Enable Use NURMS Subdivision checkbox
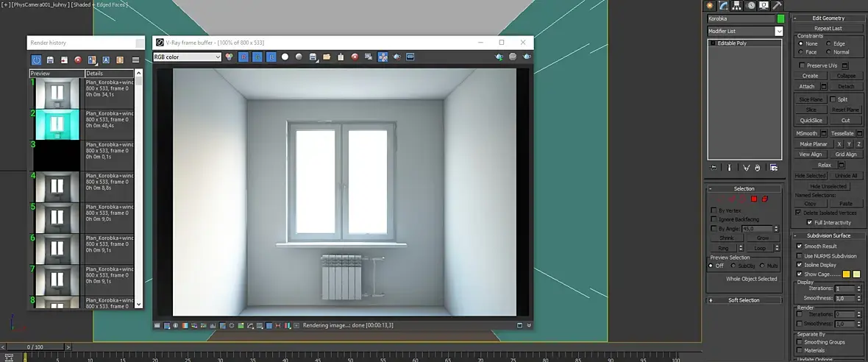Viewport: 868px width, 362px height. tap(800, 256)
